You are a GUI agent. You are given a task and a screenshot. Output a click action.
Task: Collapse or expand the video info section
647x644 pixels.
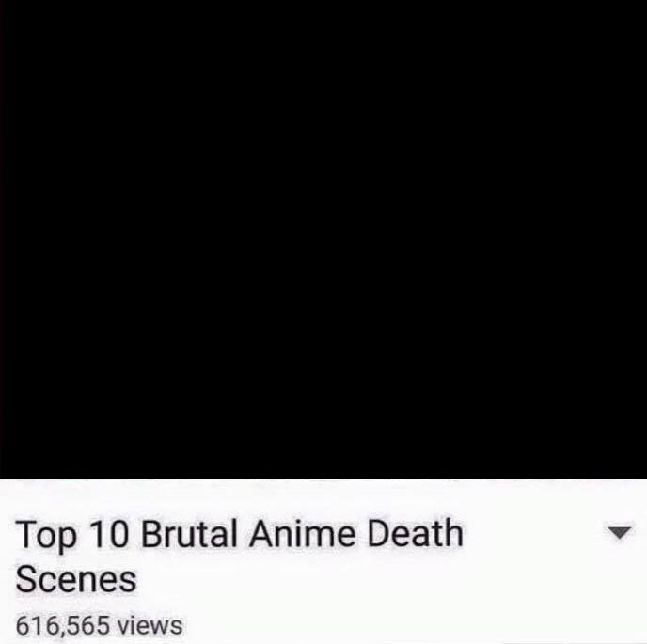tap(620, 533)
